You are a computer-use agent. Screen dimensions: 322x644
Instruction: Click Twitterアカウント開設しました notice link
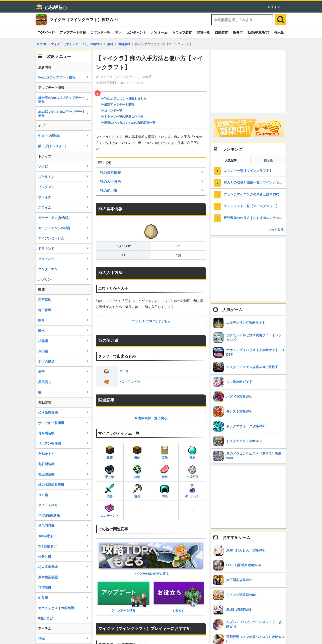click(124, 99)
